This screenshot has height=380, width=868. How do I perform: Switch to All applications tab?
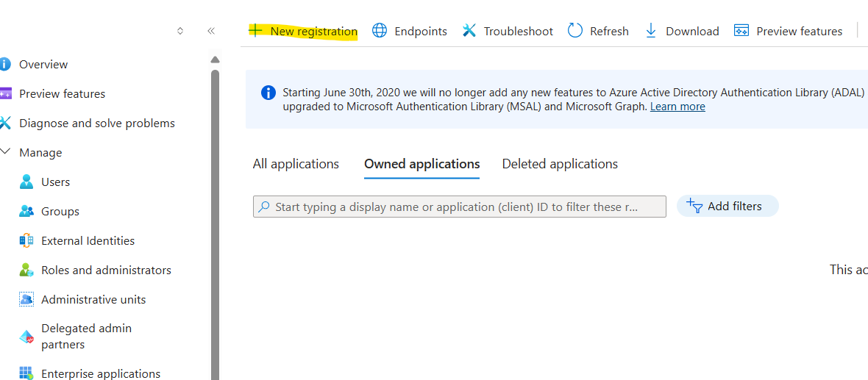tap(296, 164)
